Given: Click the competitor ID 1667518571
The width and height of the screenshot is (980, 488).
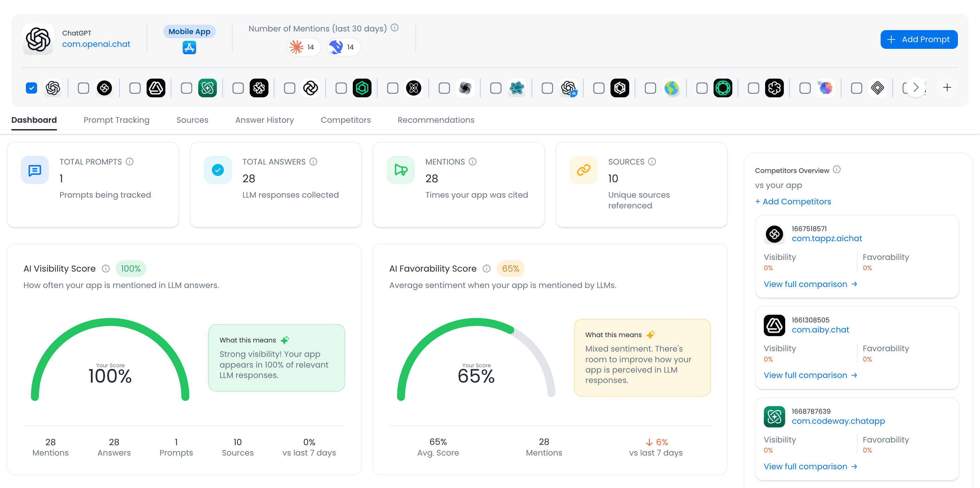Looking at the screenshot, I should (x=809, y=229).
